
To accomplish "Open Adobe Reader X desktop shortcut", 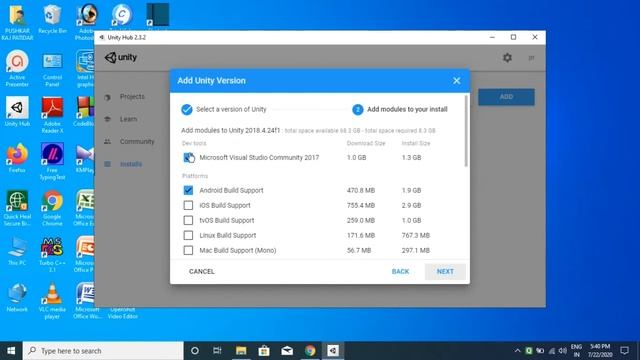I will (x=52, y=115).
